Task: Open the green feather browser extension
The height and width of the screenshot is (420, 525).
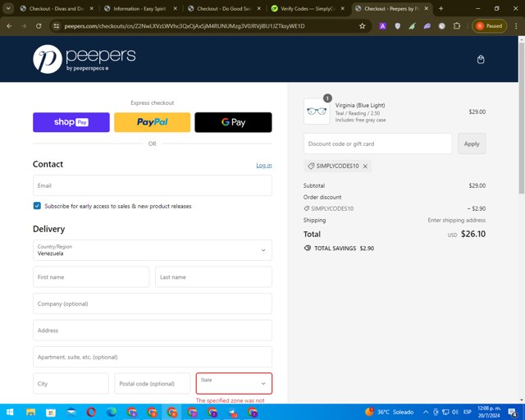Action: (412, 26)
